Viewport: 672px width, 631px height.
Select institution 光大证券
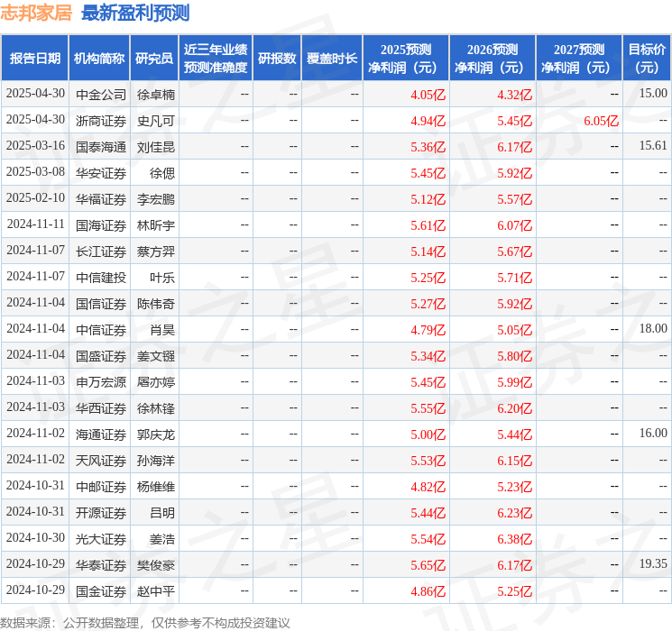[x=101, y=539]
